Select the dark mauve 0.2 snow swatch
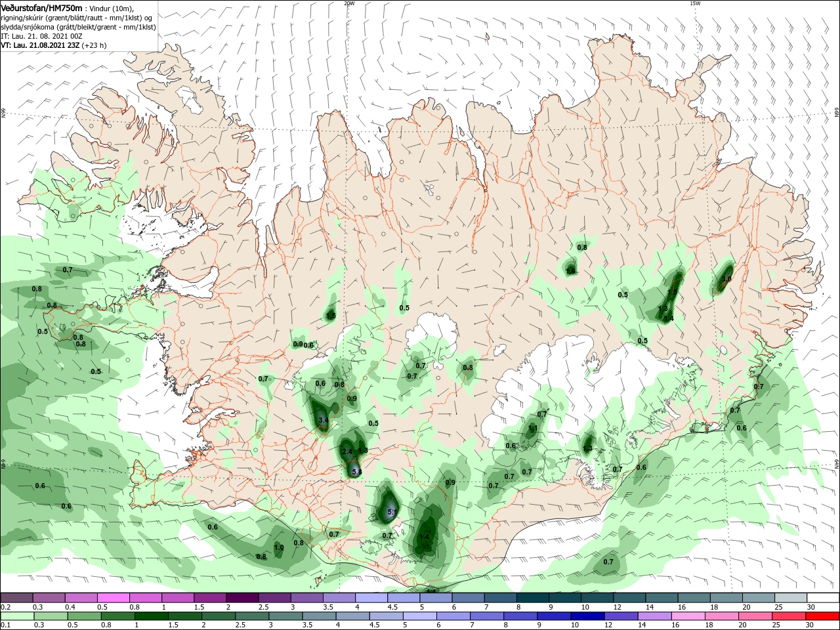 click(x=16, y=598)
